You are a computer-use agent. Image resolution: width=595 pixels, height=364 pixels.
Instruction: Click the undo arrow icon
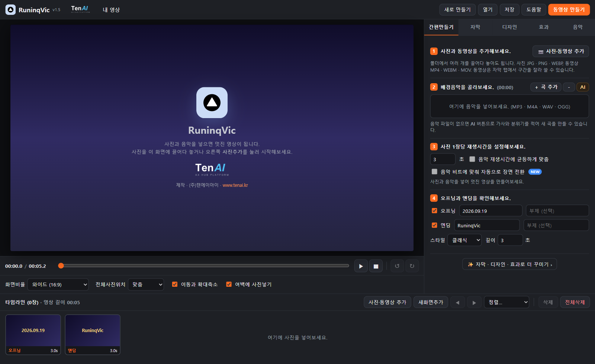397,266
